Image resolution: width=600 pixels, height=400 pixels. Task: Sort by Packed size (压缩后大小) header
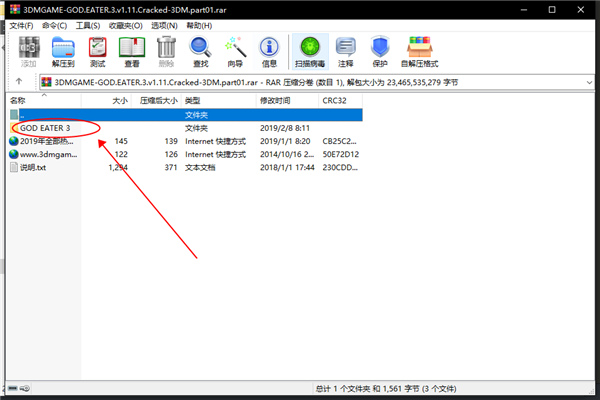coord(156,101)
